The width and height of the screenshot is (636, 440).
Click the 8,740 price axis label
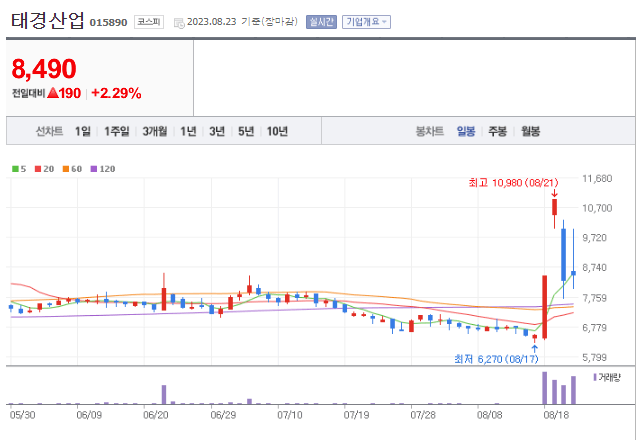point(597,268)
